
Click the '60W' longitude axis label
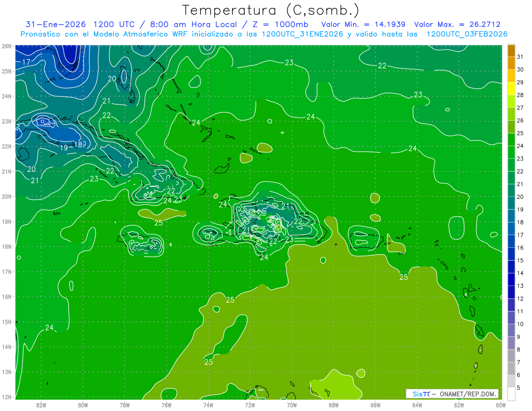coord(501,405)
